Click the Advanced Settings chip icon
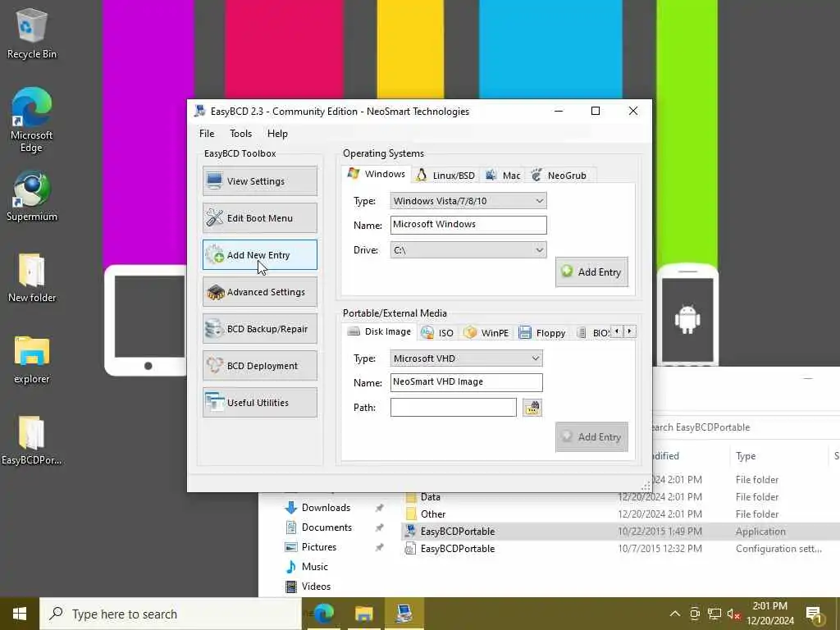 (x=216, y=292)
